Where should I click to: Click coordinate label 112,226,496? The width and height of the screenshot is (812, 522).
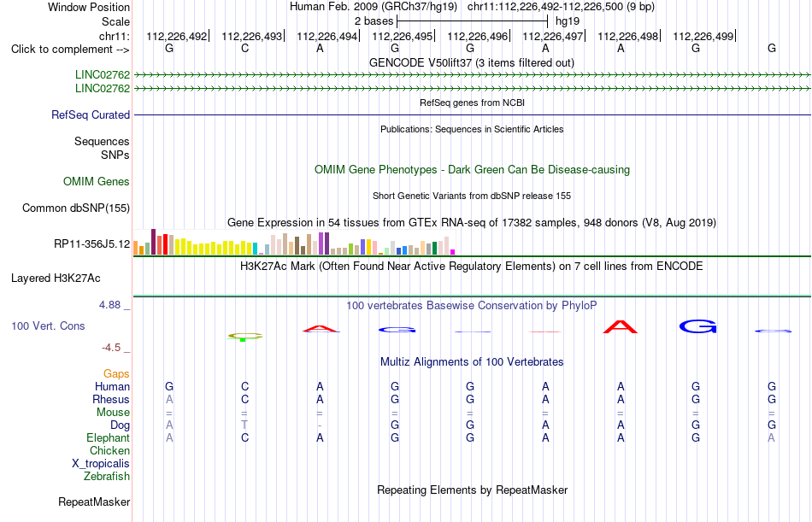coord(478,36)
